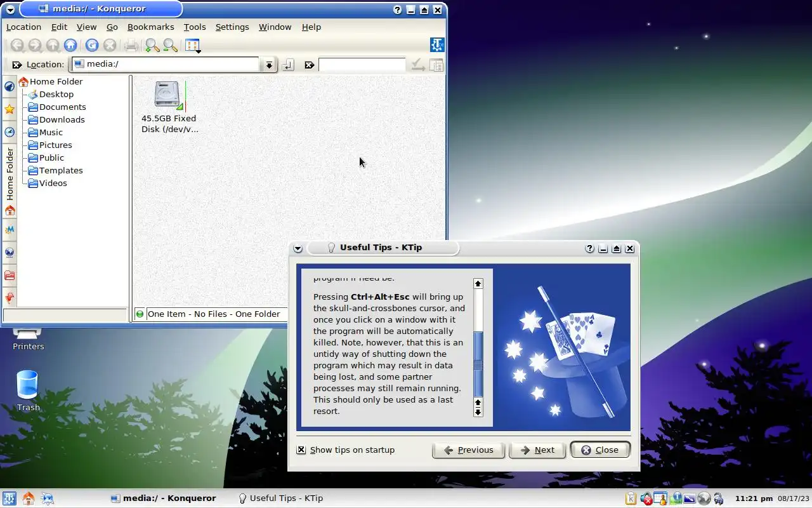Close the Useful Tips dialog with Close button
The image size is (812, 508).
pyautogui.click(x=600, y=450)
